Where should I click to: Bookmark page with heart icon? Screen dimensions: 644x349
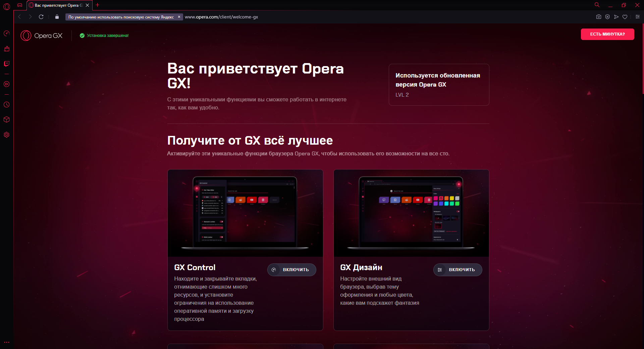625,17
